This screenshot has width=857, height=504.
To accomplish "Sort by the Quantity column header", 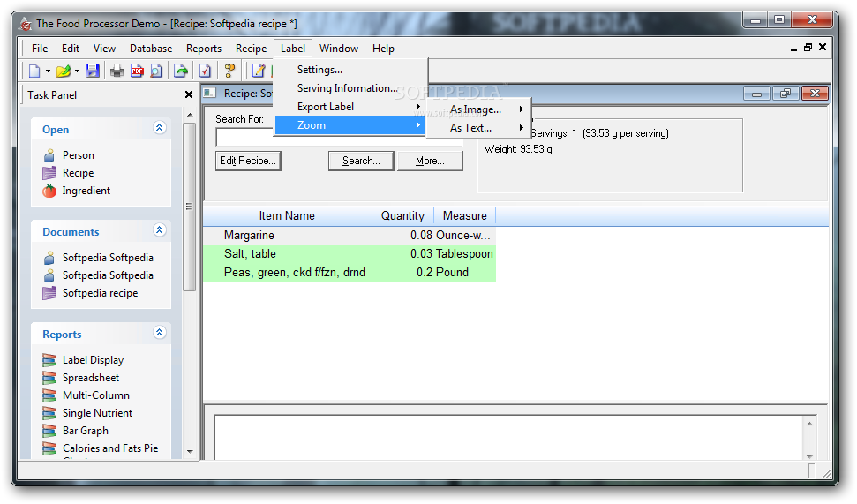I will pos(402,216).
